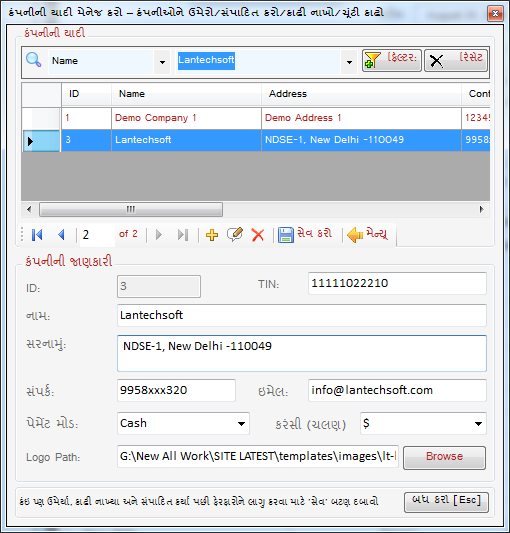Click the current record position box

(97, 235)
